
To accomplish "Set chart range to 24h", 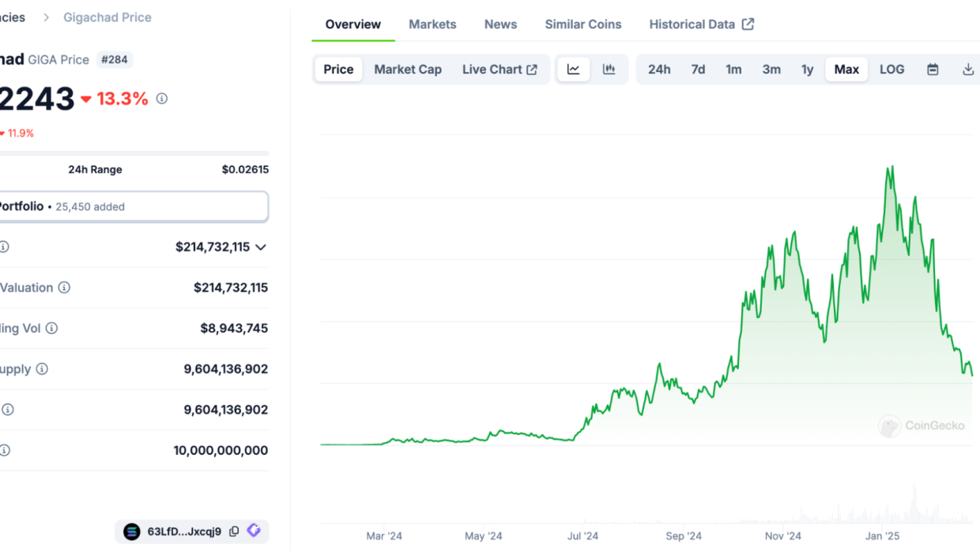I will pyautogui.click(x=659, y=70).
